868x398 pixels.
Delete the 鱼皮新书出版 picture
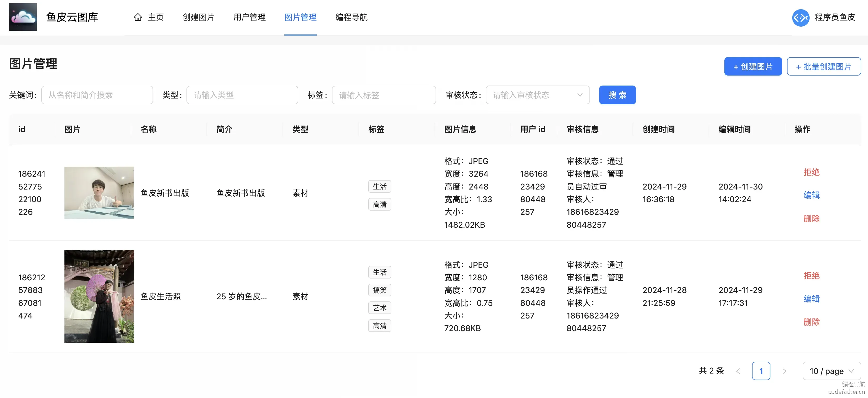point(811,218)
